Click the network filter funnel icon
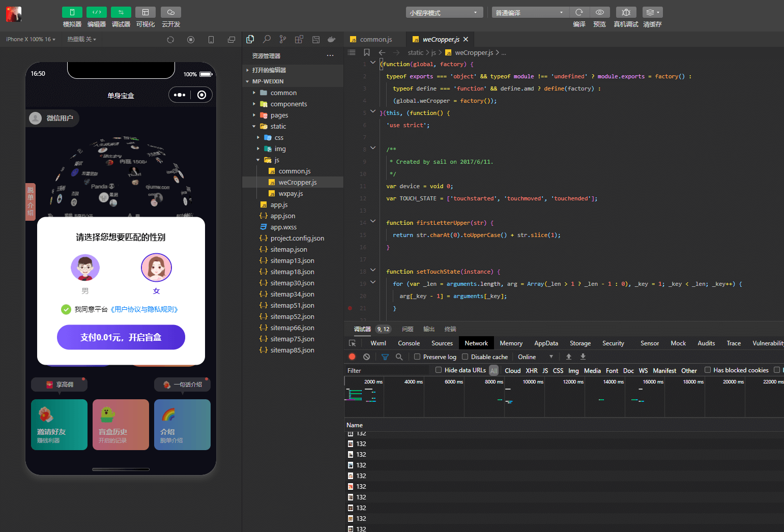 click(385, 357)
